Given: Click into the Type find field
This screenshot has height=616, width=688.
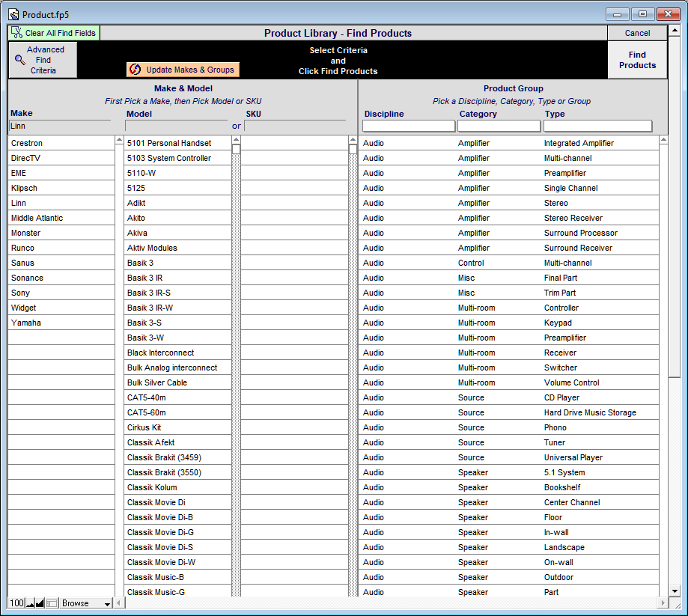Looking at the screenshot, I should tap(597, 126).
